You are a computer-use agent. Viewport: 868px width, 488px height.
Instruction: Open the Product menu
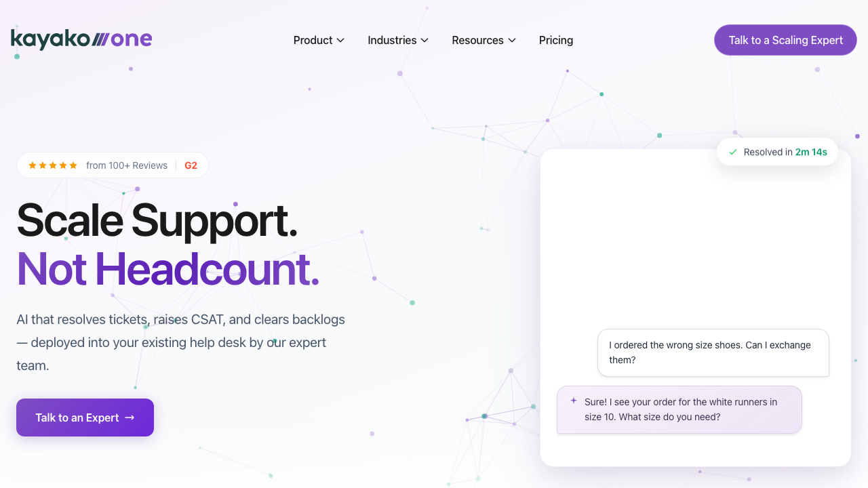(x=313, y=41)
